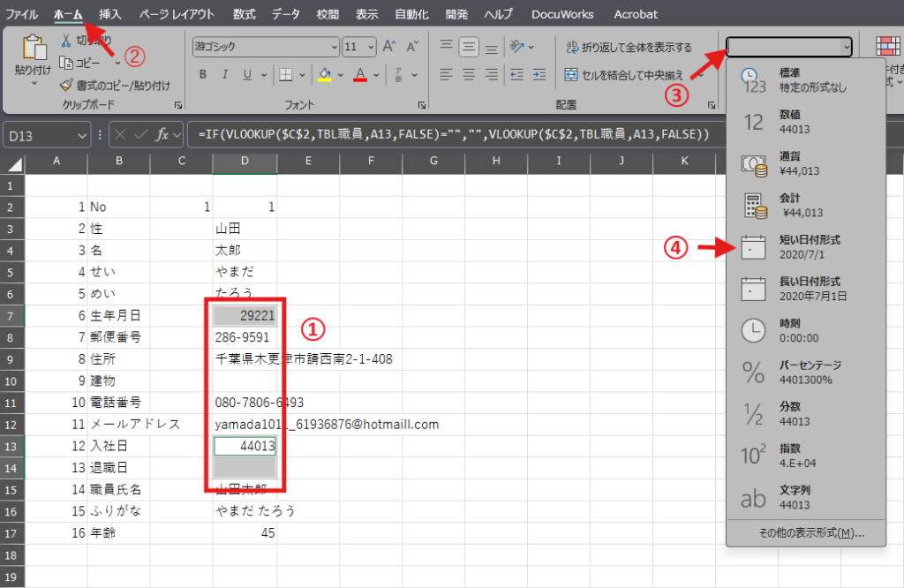Switch to the DocuWorks tab

(x=562, y=14)
